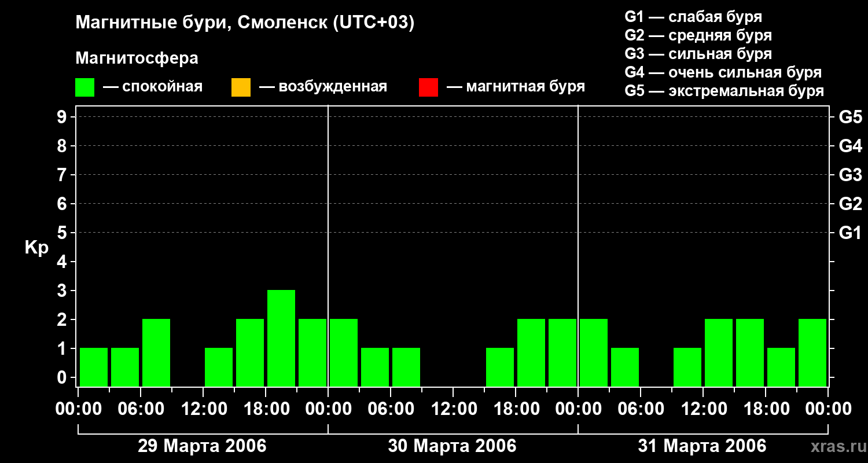Click the '30 Марта 2006' date label

point(452,446)
